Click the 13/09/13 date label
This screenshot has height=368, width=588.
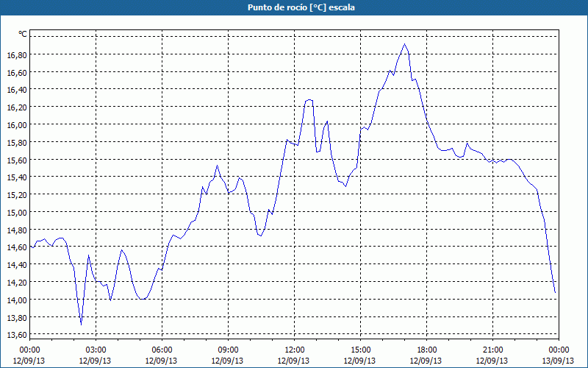point(559,361)
